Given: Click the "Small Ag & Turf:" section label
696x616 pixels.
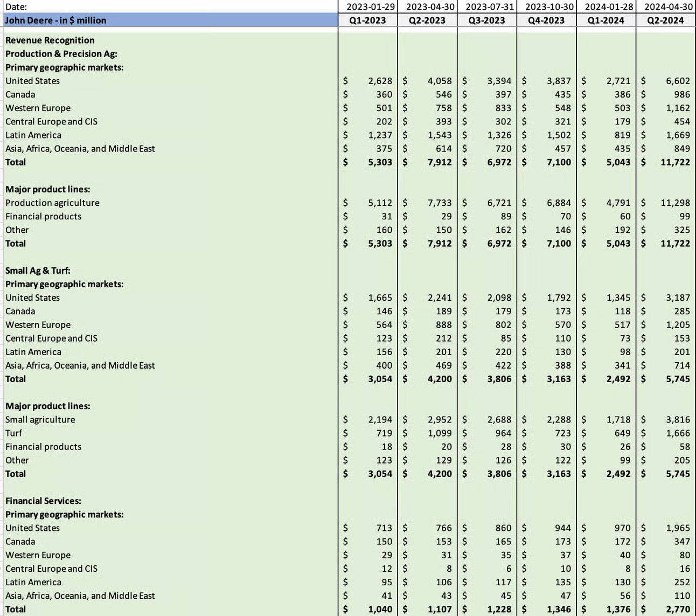Looking at the screenshot, I should (x=38, y=271).
